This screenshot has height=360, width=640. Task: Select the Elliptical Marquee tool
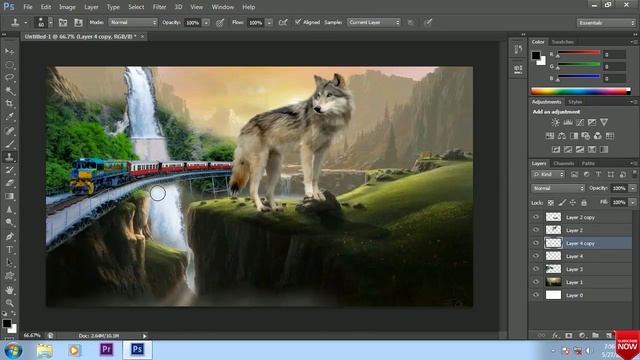coord(9,64)
